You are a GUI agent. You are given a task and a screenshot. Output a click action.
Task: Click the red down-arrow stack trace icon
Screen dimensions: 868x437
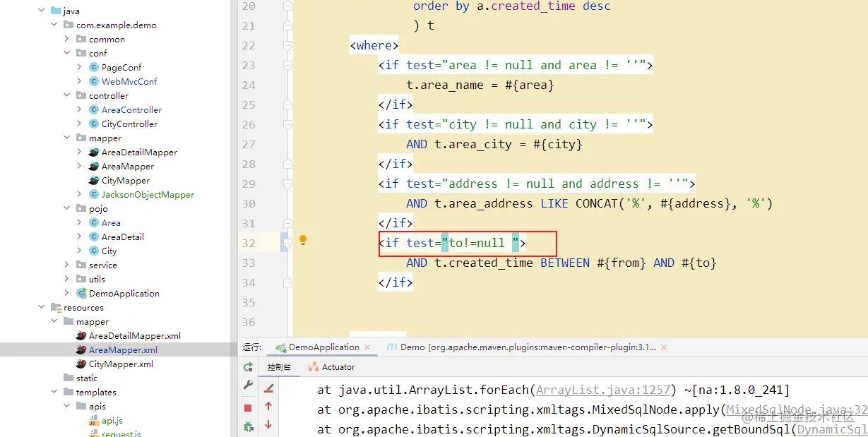tap(268, 425)
